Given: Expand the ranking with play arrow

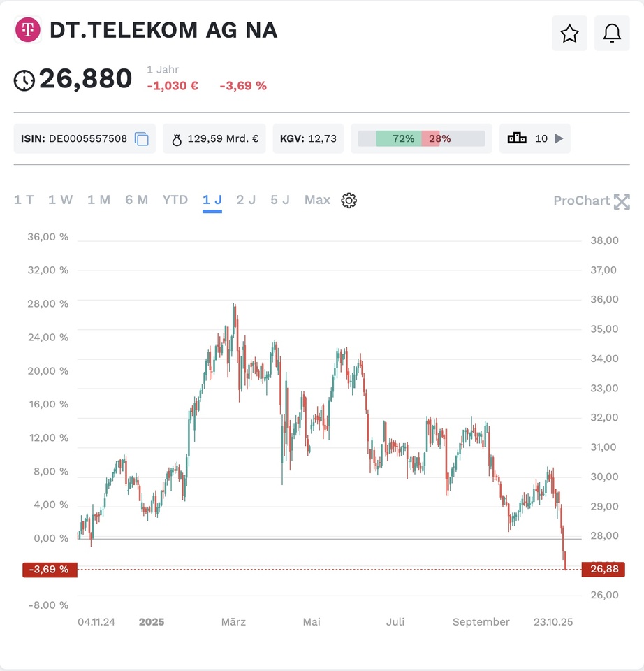Looking at the screenshot, I should pos(559,138).
